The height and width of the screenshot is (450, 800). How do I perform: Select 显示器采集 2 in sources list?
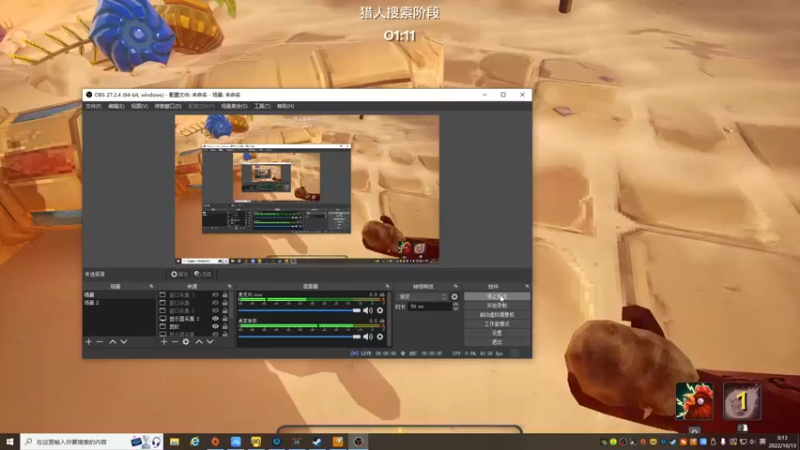(x=184, y=318)
